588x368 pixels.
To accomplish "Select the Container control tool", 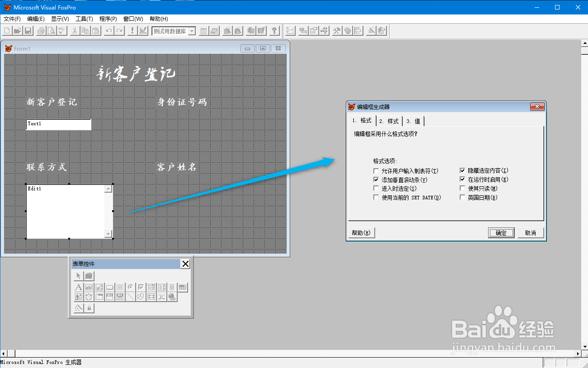I will (151, 297).
